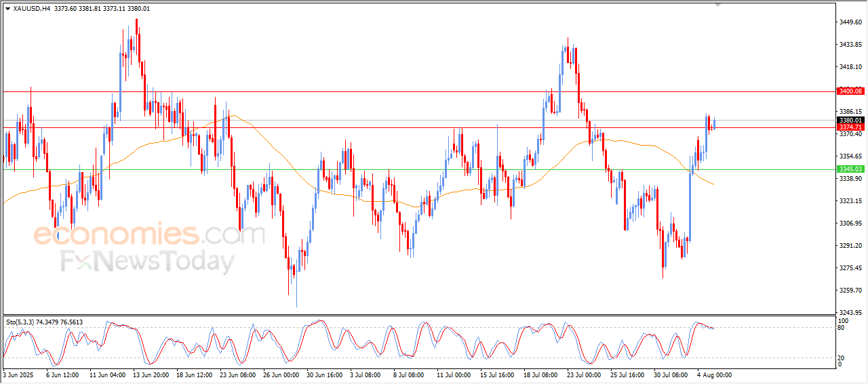Click the 11 Jul 00:00 time label
868x384 pixels.
tap(454, 374)
